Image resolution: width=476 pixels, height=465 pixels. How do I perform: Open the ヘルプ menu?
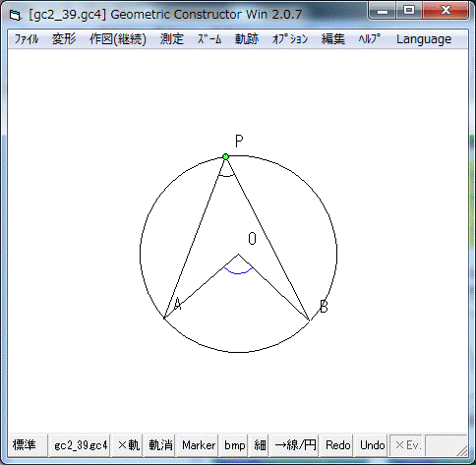[x=370, y=39]
